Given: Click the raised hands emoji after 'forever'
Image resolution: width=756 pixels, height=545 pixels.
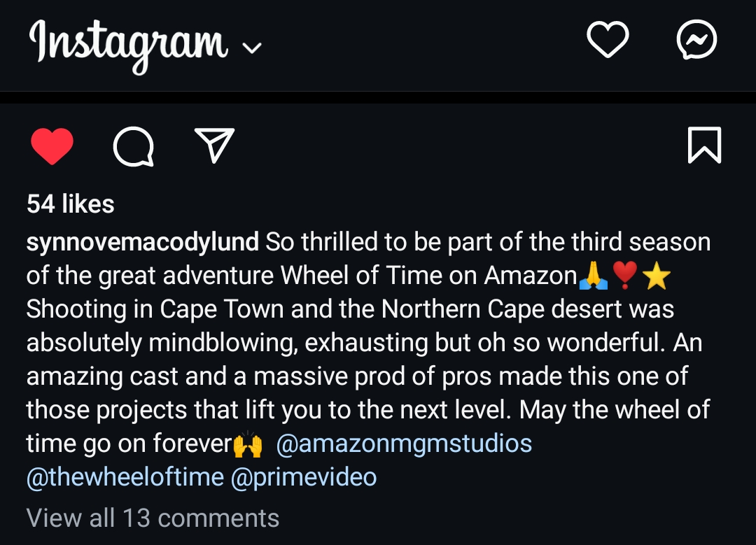Looking at the screenshot, I should [248, 445].
